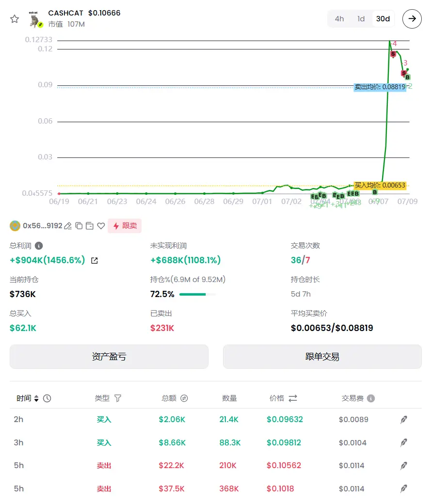Image resolution: width=431 pixels, height=504 pixels.
Task: Click the red S marker near chart peak
Action: tap(393, 54)
